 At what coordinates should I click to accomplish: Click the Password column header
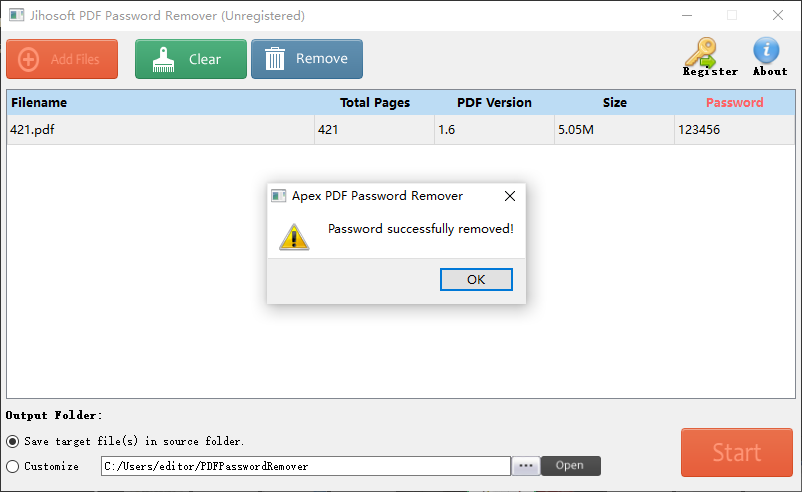[734, 102]
